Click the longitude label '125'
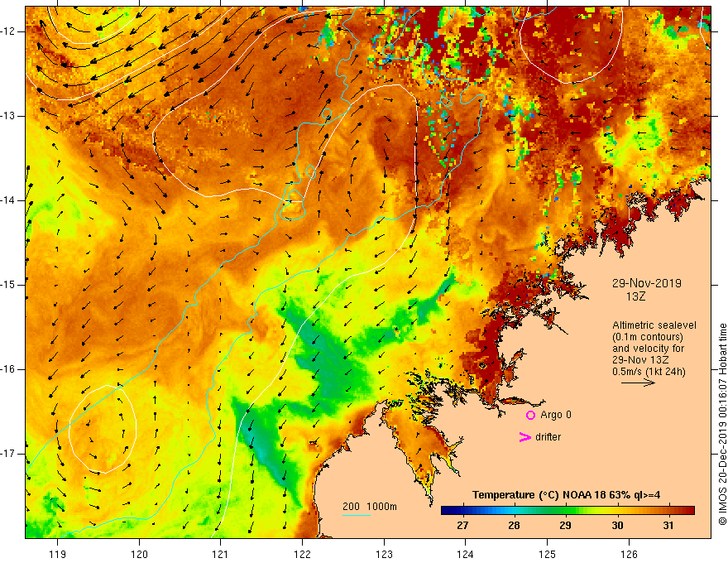 tap(548, 554)
